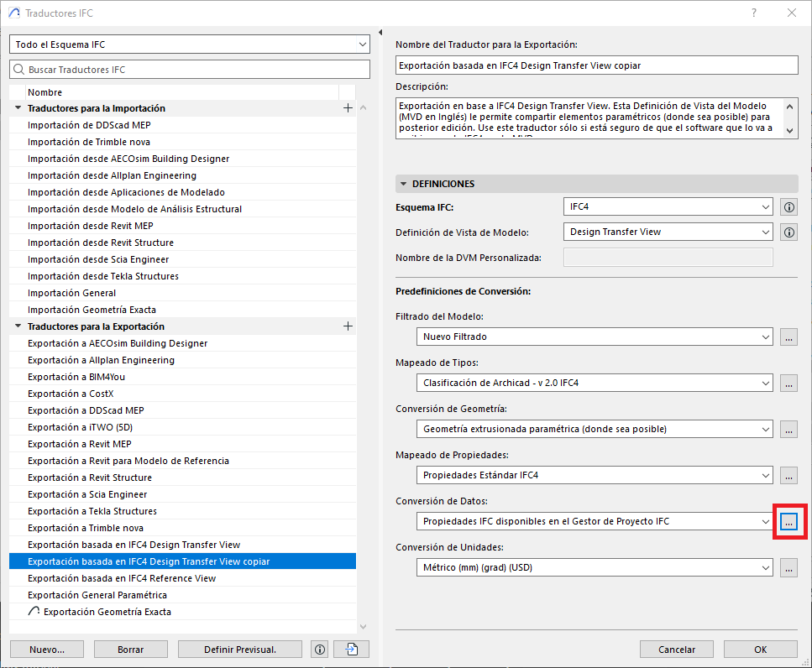Click the info icon beside Definir Previsual.

pos(319,649)
